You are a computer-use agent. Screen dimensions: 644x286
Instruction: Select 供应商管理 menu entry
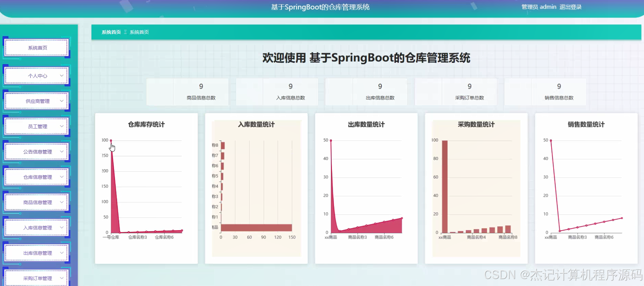(x=37, y=101)
